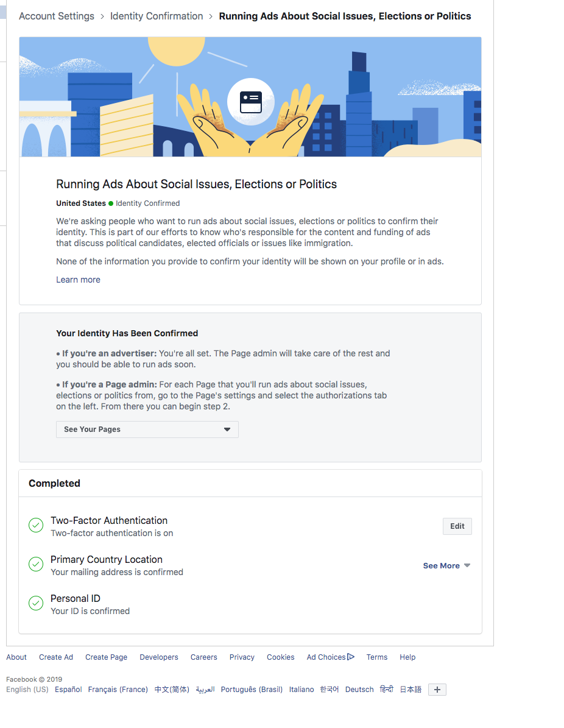
Task: Navigate to Identity Confirmation breadcrumb
Action: click(157, 16)
